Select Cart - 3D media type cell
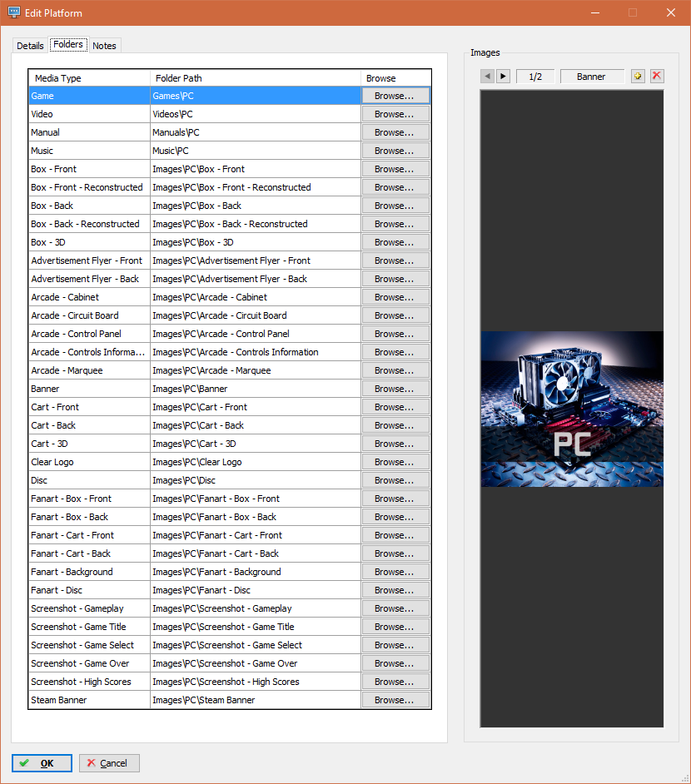The width and height of the screenshot is (691, 784). [x=89, y=444]
